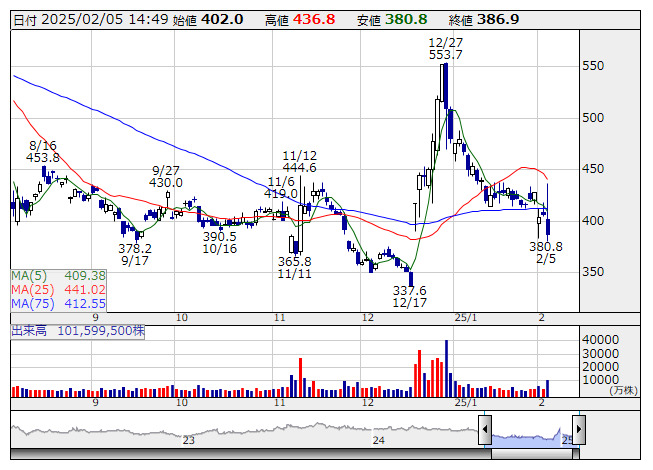The width and height of the screenshot is (653, 470).
Task: Click the 12/27 peak label 553.7
Action: (x=445, y=55)
